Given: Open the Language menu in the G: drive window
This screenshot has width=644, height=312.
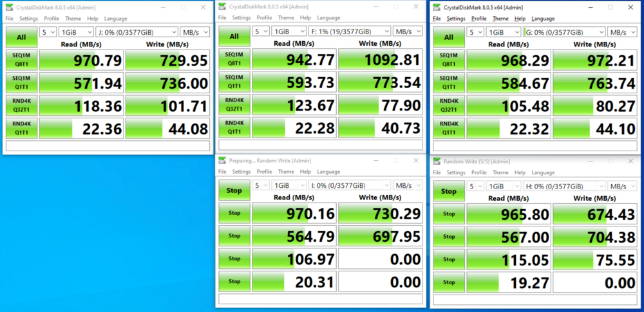Looking at the screenshot, I should (543, 19).
